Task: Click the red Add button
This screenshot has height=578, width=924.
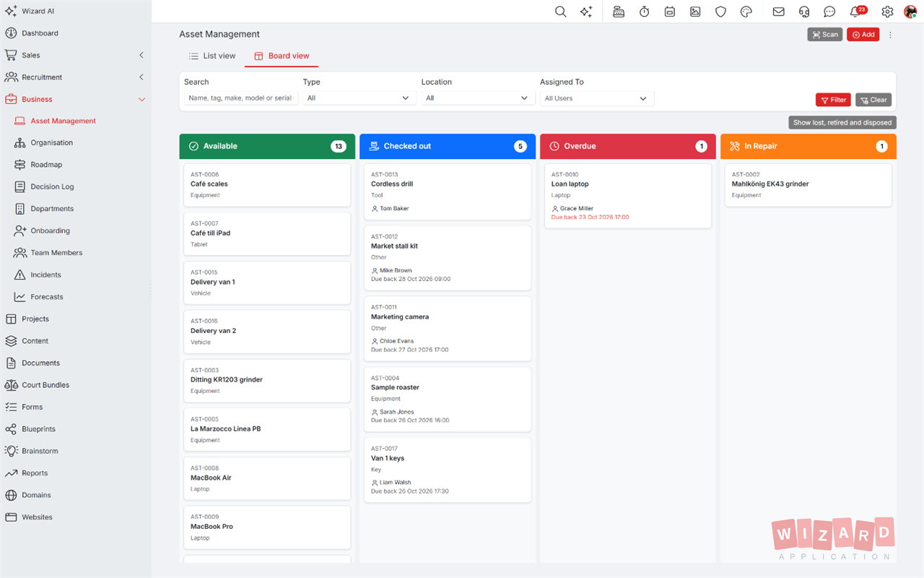Action: (x=863, y=35)
